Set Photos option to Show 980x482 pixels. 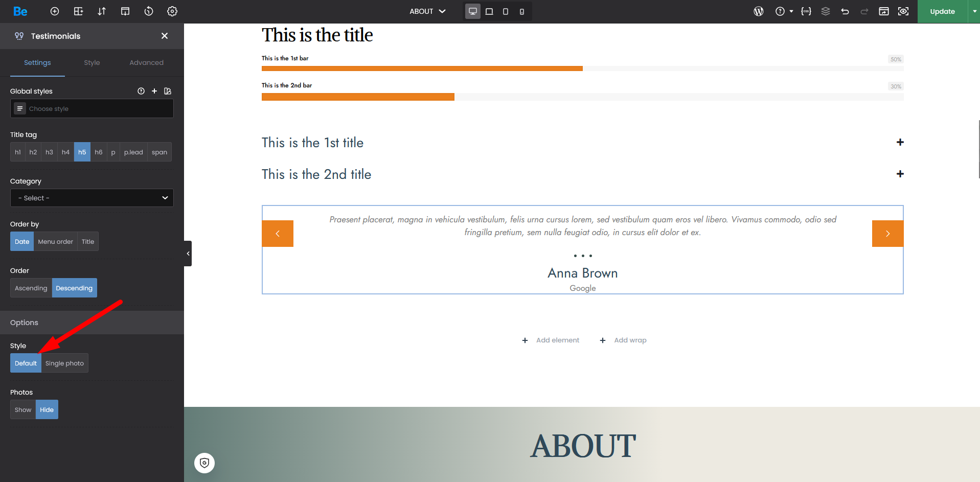point(23,409)
